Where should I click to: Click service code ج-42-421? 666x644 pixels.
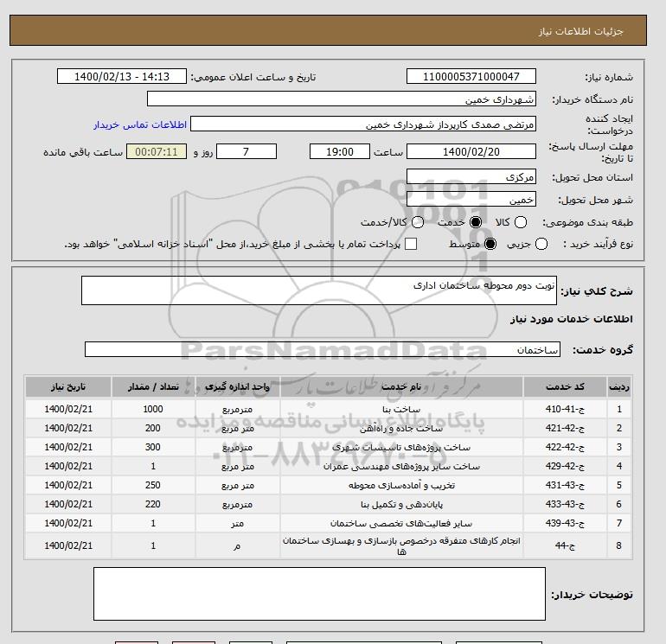coord(565,429)
